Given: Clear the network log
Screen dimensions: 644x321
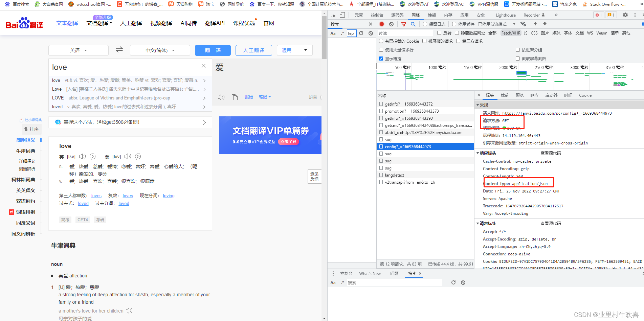Looking at the screenshot, I should [391, 24].
